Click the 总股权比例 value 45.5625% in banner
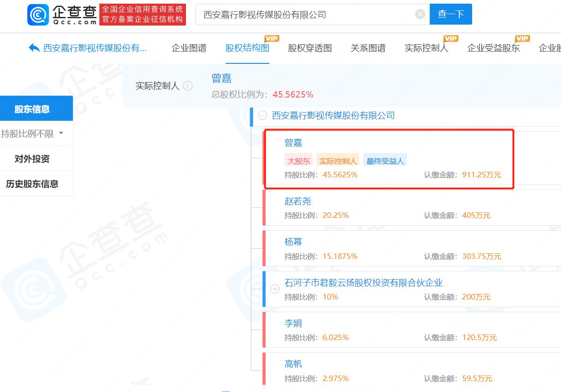561x392 pixels. click(293, 94)
